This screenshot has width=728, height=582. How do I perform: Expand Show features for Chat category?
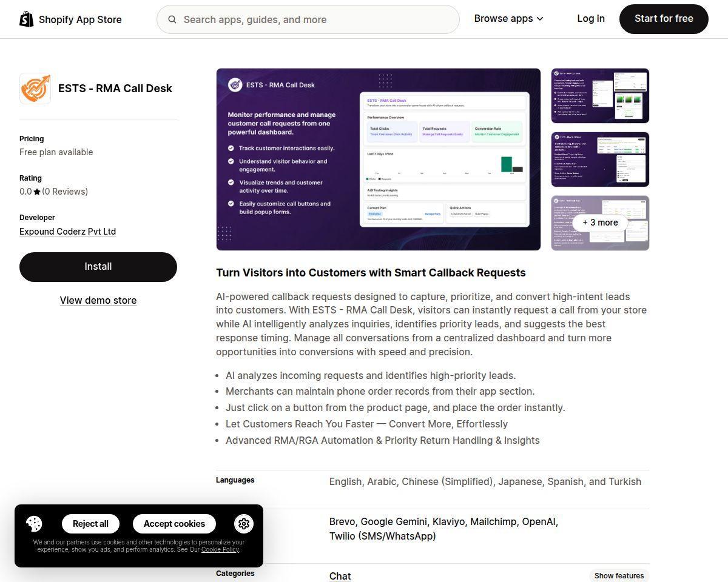pos(619,576)
